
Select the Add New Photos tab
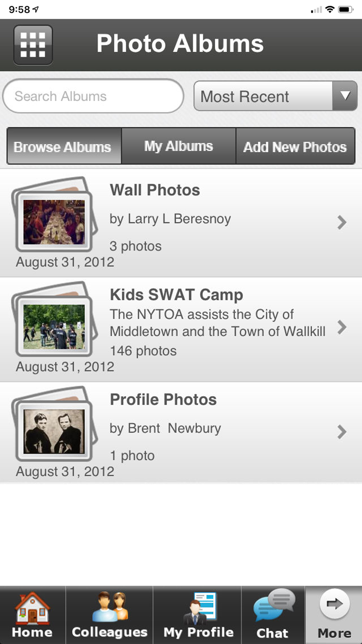click(x=295, y=146)
